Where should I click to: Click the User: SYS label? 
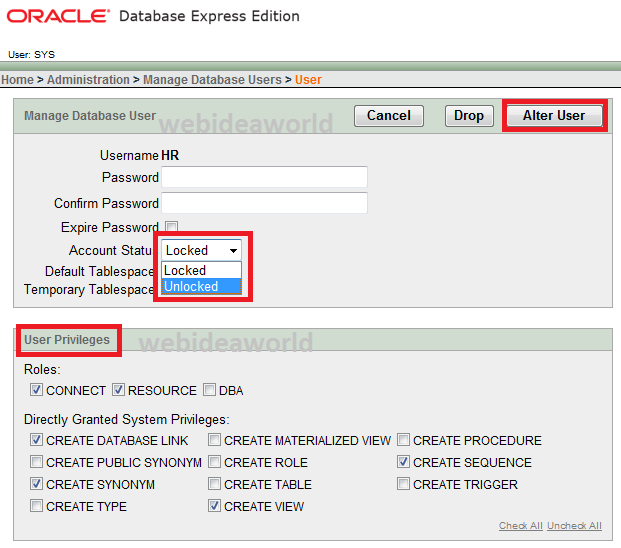(31, 54)
